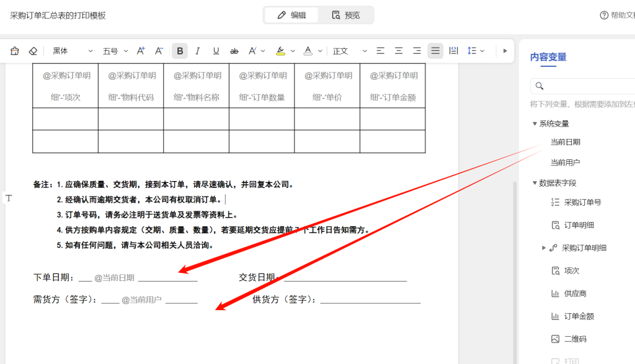Open the 帮助文档 help link
Image resolution: width=635 pixels, height=364 pixels.
coord(617,16)
